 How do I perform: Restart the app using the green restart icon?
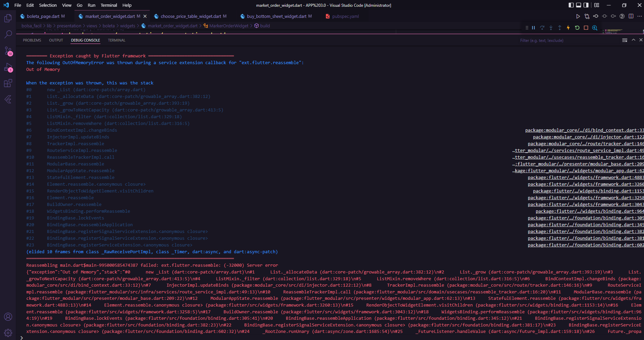[577, 28]
